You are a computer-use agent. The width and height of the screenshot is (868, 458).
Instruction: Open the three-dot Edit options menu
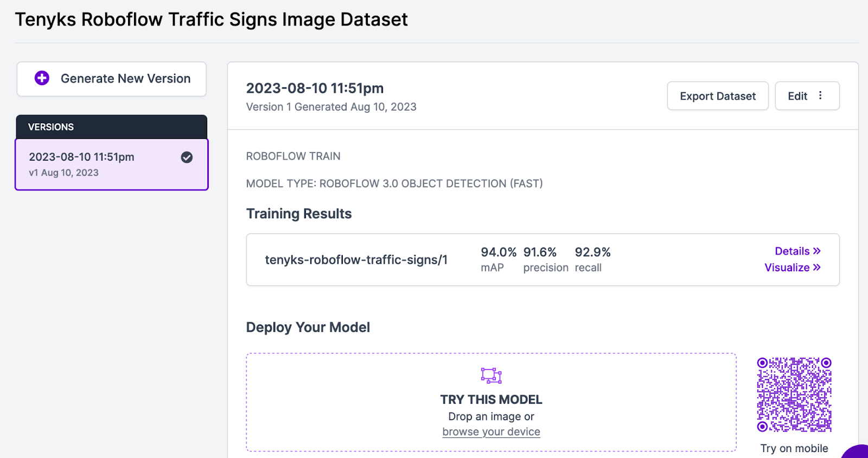820,96
